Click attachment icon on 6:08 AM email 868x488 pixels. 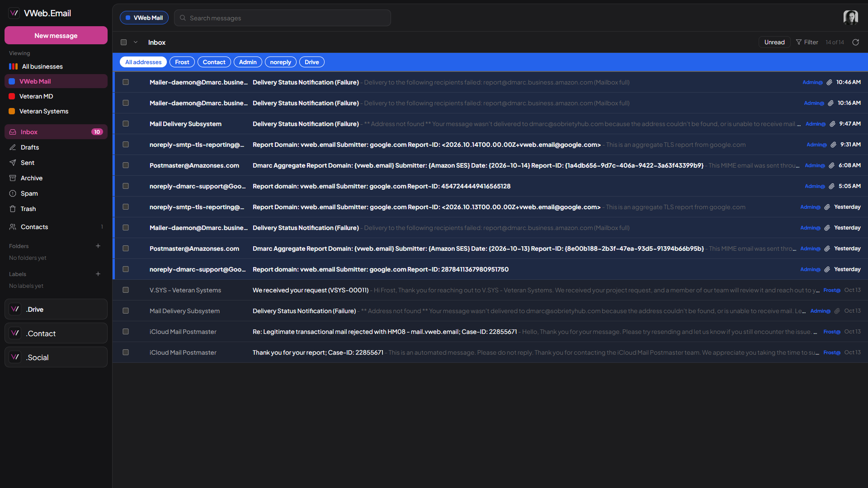(x=831, y=165)
